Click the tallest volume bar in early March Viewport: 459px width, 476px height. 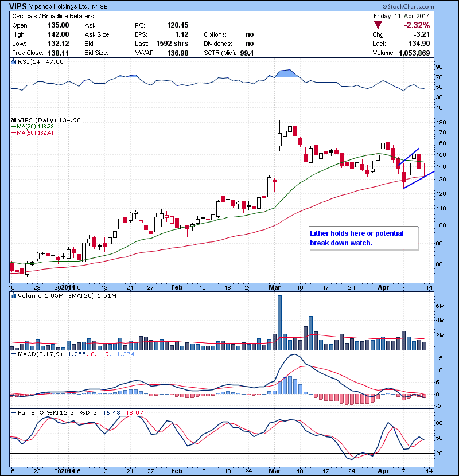[280, 323]
